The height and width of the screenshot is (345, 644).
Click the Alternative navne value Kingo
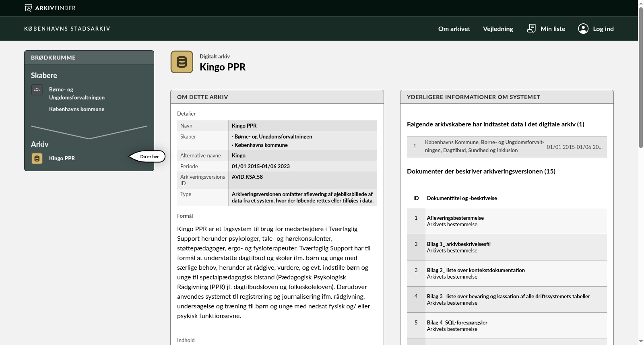click(239, 155)
